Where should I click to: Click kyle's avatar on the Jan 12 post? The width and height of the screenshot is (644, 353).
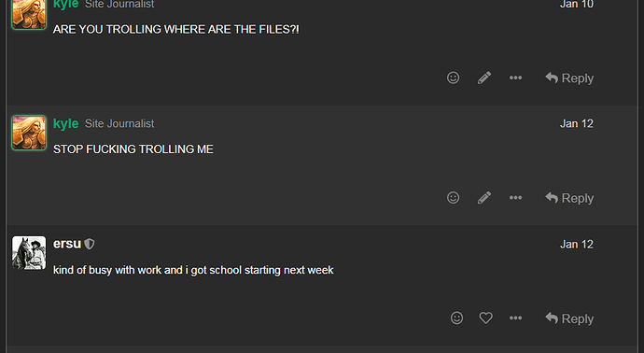click(29, 133)
